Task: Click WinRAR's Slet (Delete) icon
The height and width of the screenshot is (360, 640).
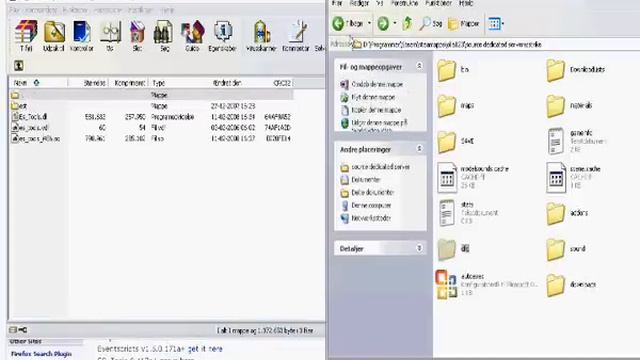Action: point(137,36)
